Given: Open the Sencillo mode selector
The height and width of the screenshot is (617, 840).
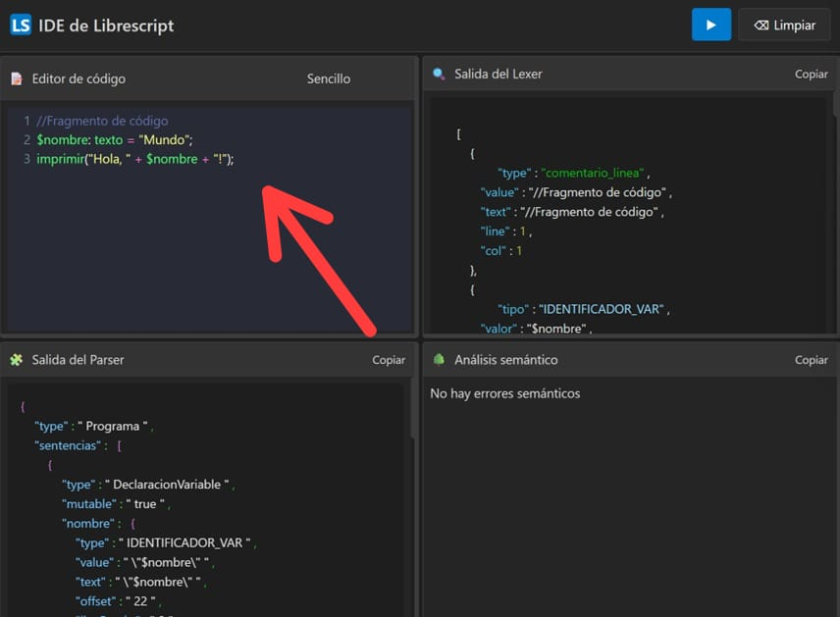Looking at the screenshot, I should coord(329,78).
